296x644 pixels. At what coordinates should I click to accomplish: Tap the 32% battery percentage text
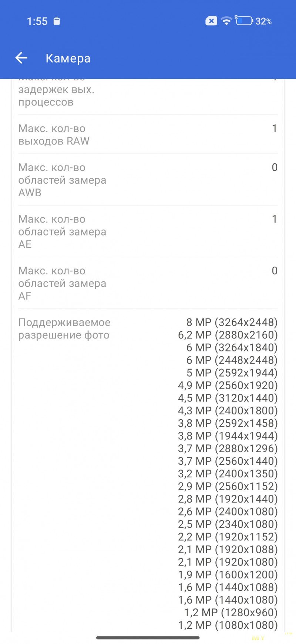point(263,21)
